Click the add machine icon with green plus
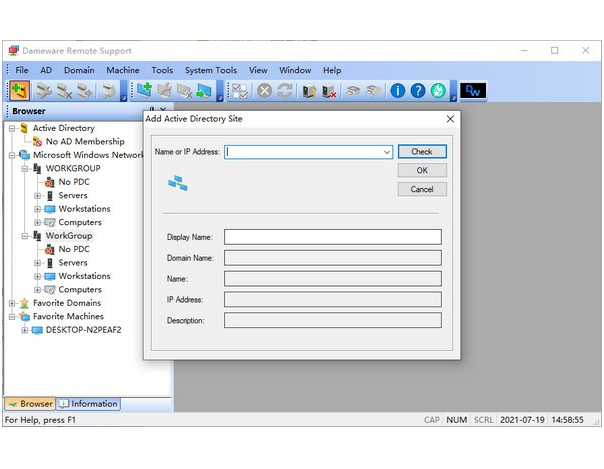This screenshot has height=469, width=604. [x=143, y=91]
